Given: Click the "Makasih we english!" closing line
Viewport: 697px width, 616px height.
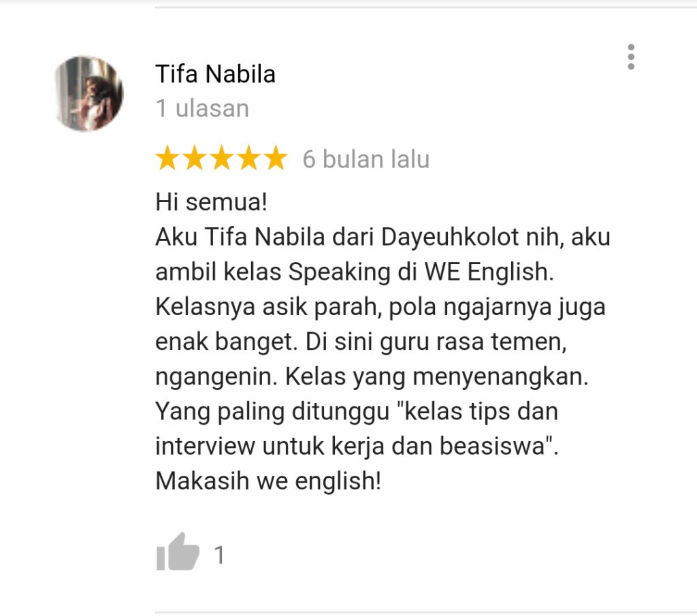Looking at the screenshot, I should coord(268,481).
